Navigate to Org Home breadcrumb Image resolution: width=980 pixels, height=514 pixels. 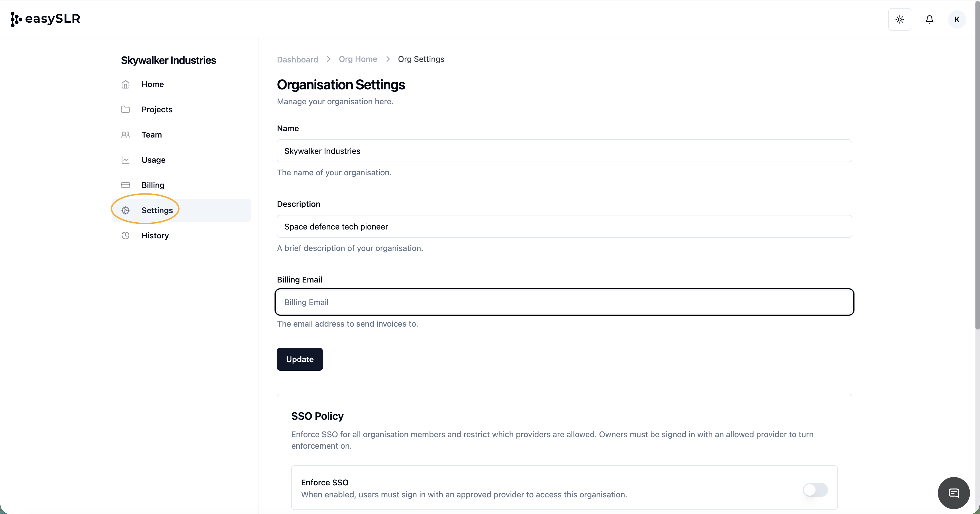tap(358, 59)
